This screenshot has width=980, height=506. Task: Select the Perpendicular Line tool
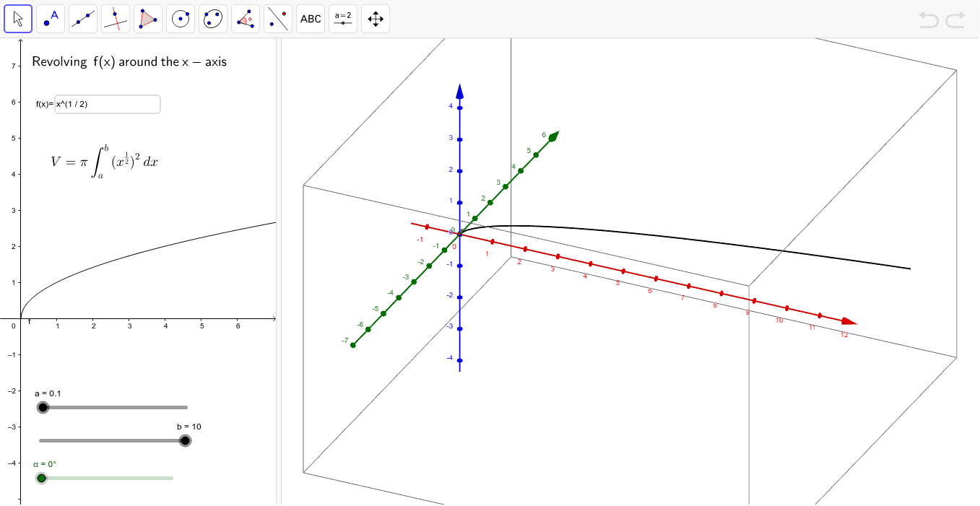[x=116, y=19]
